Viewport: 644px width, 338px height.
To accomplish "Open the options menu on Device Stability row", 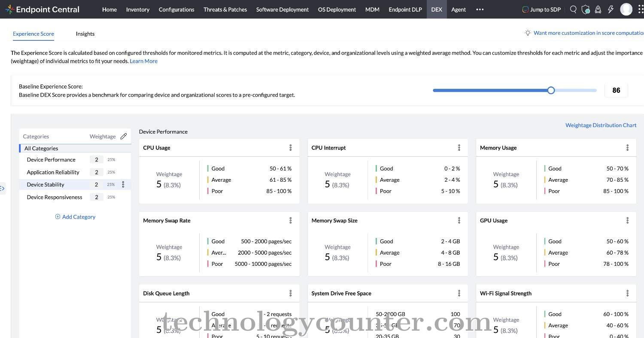I will tap(123, 184).
